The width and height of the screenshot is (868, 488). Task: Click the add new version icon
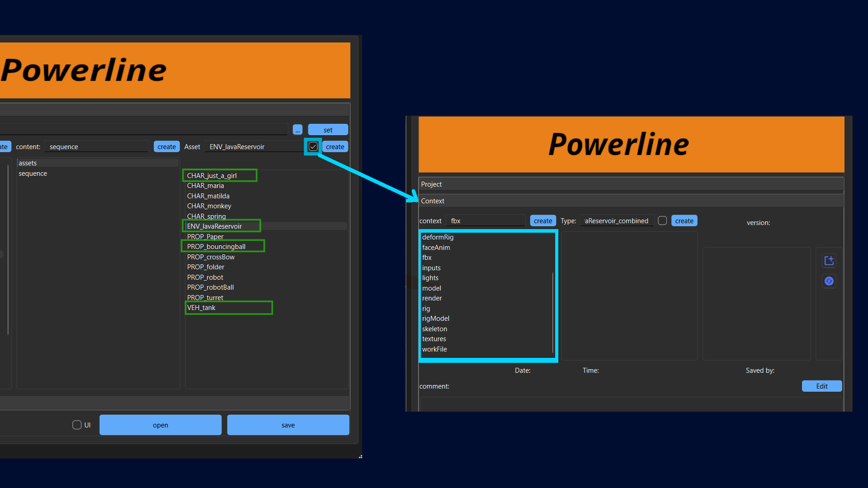[829, 261]
